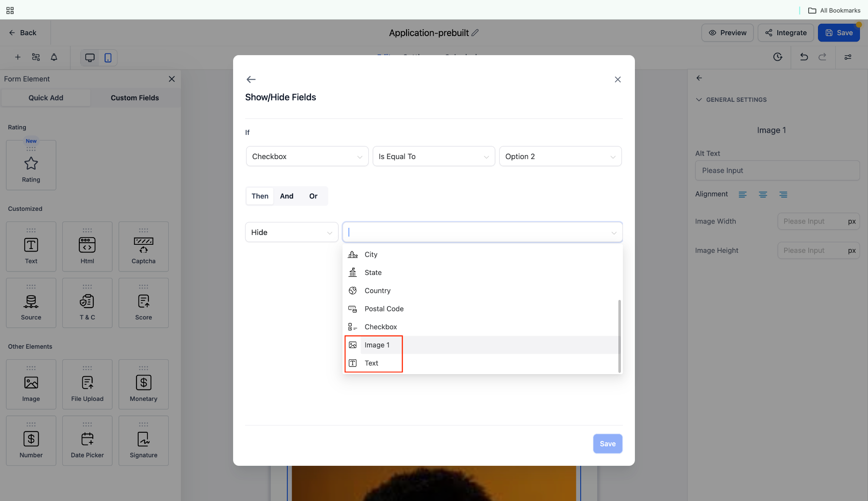Open the settings sliders icon
This screenshot has width=868, height=501.
848,57
